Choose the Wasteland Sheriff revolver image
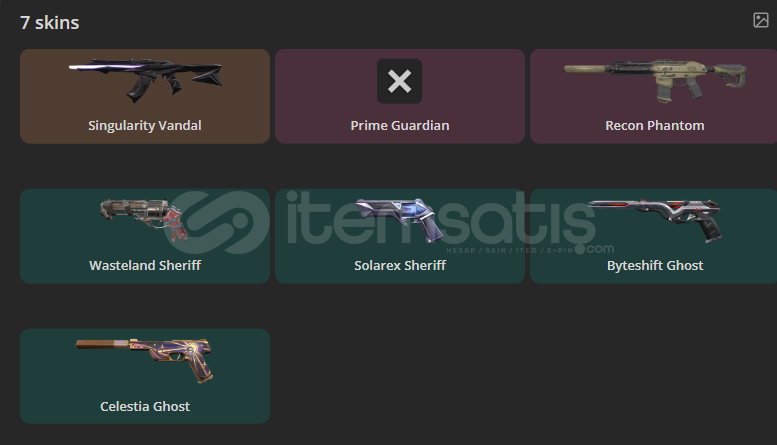Image resolution: width=777 pixels, height=445 pixels. (145, 220)
